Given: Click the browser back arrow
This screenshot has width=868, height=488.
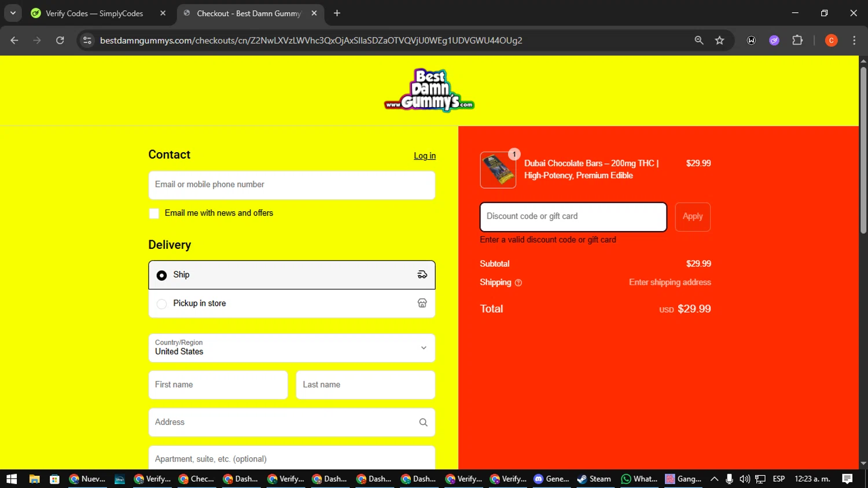Looking at the screenshot, I should (x=14, y=41).
